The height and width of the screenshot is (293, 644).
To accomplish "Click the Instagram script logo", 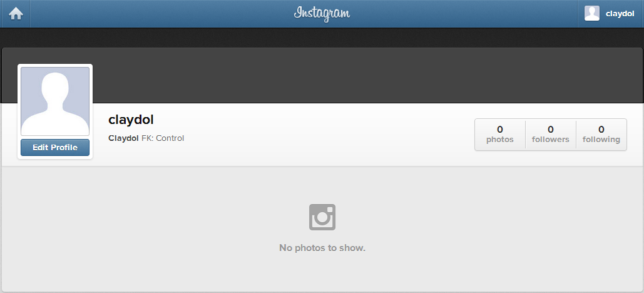I will pos(322,14).
